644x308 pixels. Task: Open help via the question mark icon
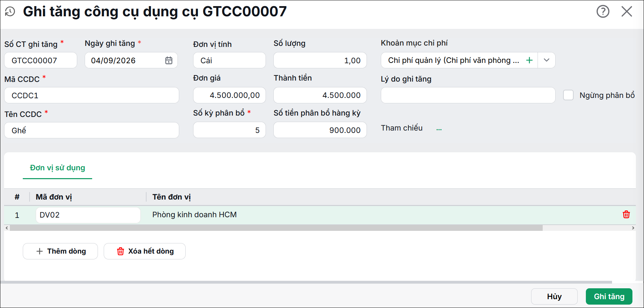[603, 12]
